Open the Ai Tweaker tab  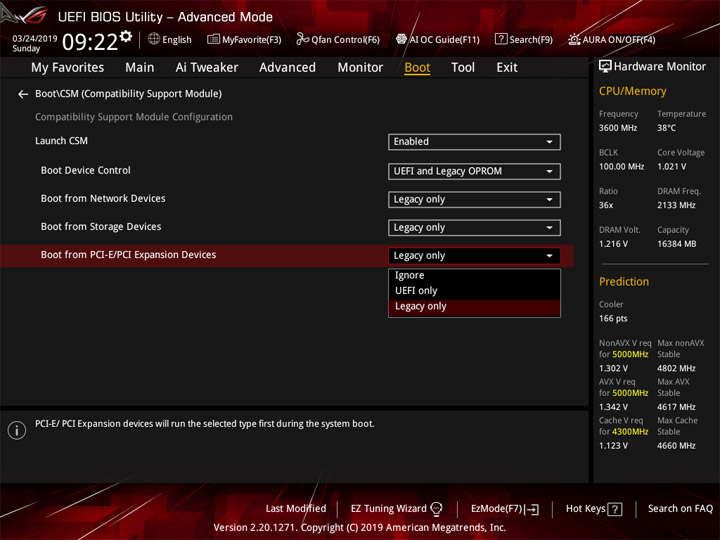207,68
